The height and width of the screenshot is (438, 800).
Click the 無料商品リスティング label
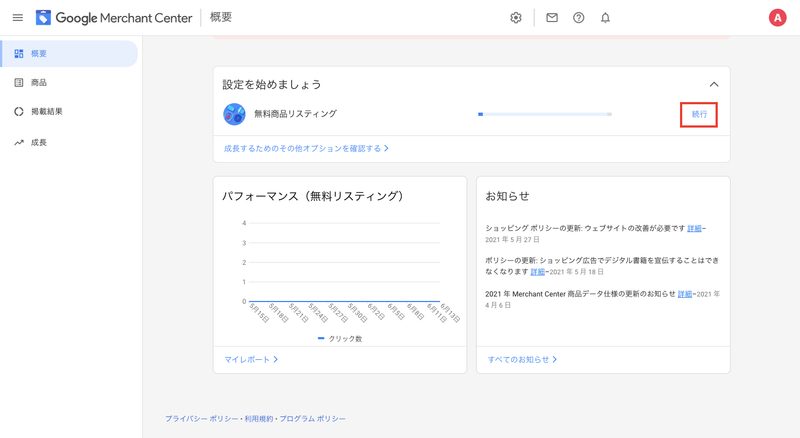[295, 114]
